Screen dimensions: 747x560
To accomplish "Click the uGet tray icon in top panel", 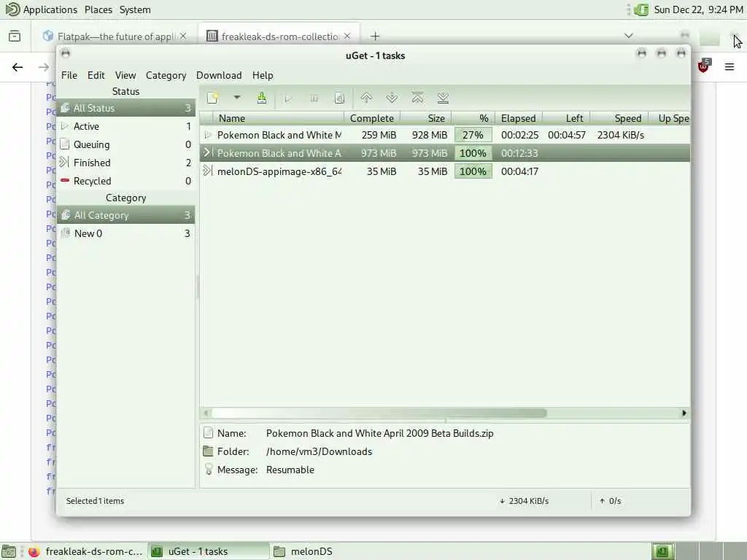I will pos(641,9).
